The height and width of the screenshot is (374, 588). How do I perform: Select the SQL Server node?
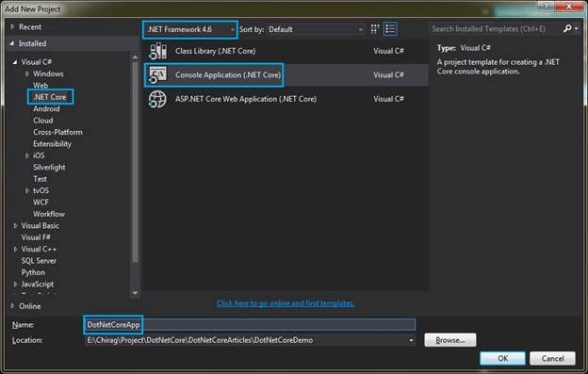[39, 261]
